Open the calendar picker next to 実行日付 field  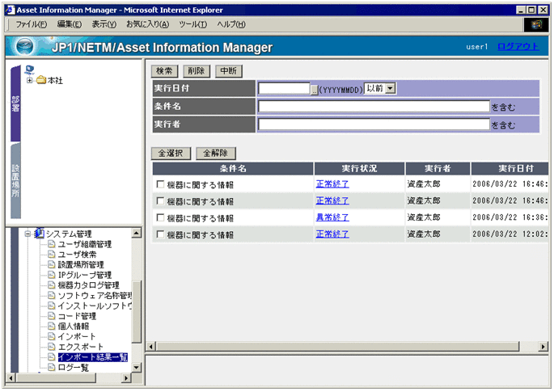tap(315, 89)
